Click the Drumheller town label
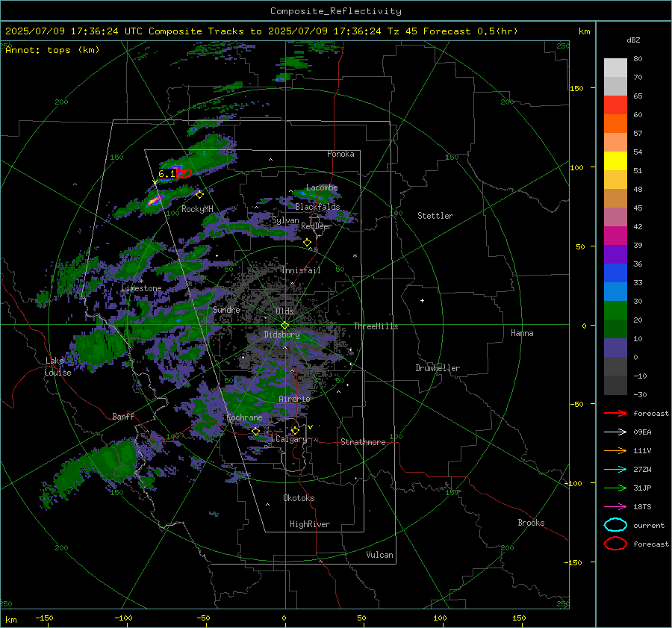This screenshot has height=628, width=672. pos(438,368)
